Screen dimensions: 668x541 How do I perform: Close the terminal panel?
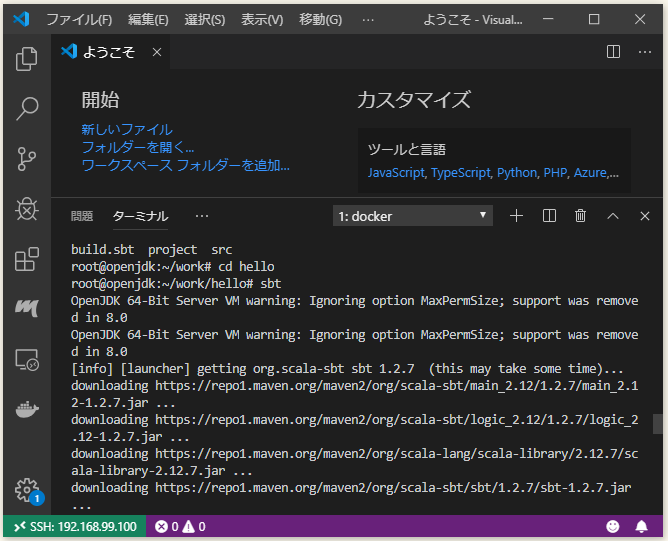[x=645, y=216]
